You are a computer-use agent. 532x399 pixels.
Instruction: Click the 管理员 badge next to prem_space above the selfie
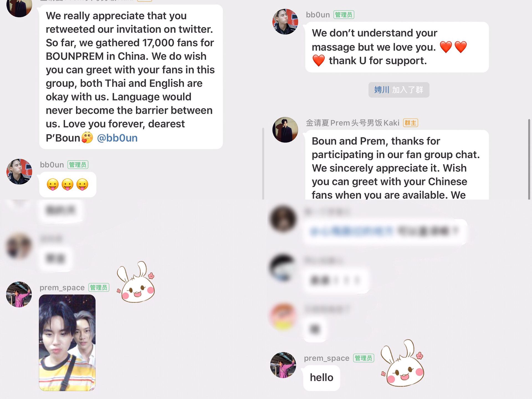tap(99, 288)
